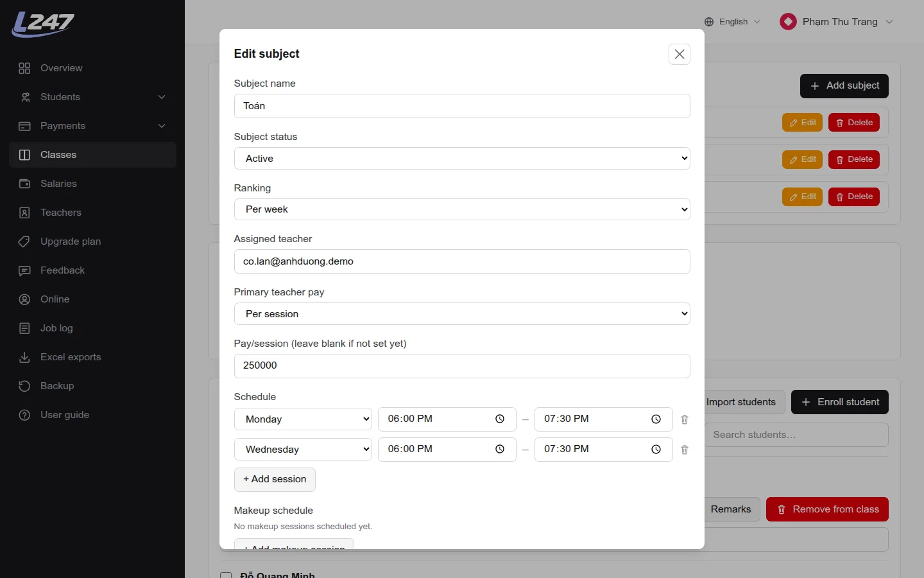Open the Ranking Per week dropdown
This screenshot has width=924, height=578.
pos(462,209)
